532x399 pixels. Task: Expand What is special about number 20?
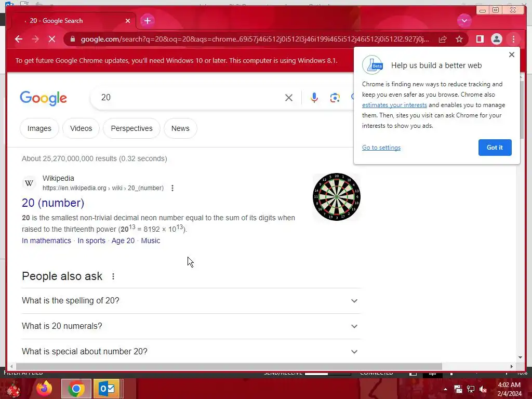(x=191, y=352)
